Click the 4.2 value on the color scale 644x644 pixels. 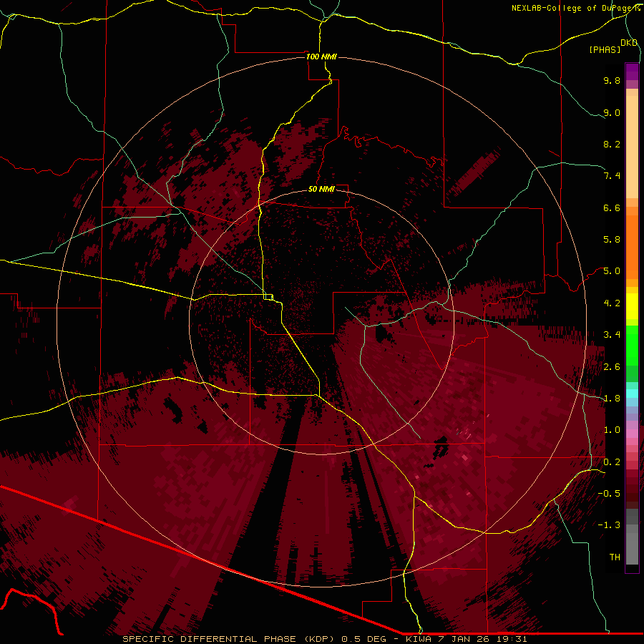click(612, 303)
